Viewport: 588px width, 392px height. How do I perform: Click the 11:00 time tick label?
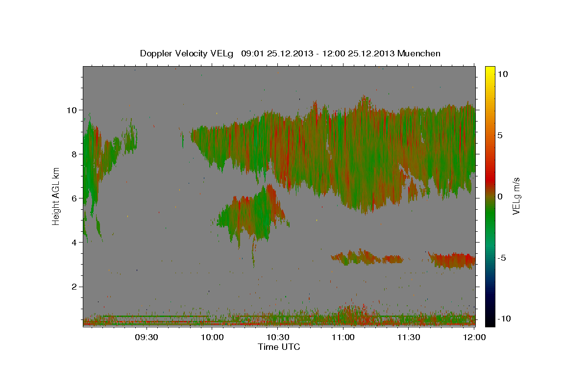coord(343,337)
